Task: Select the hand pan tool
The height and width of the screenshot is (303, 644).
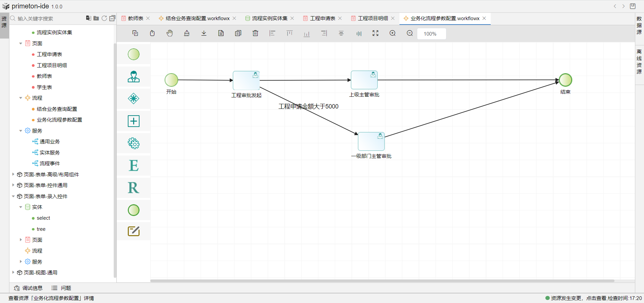Action: click(170, 33)
